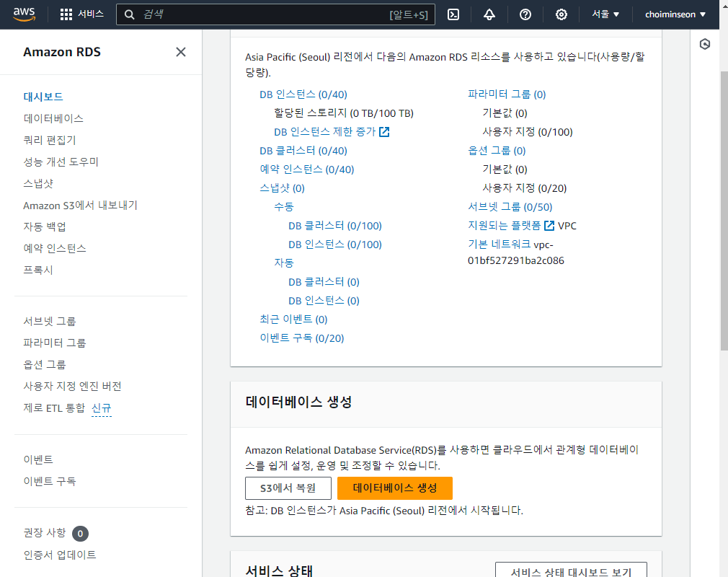This screenshot has height=577, width=728.
Task: Click the 할당된 스토리지 (0 TB/100 TB) text
Action: click(344, 113)
